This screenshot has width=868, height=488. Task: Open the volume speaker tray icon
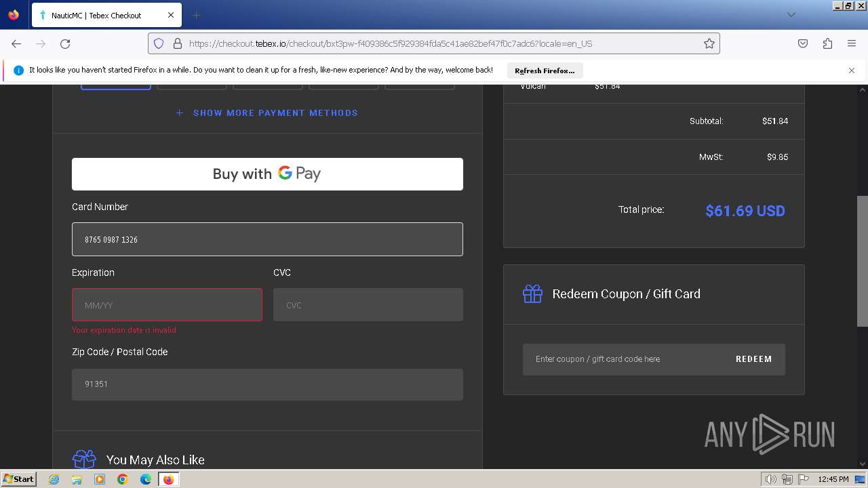point(770,479)
